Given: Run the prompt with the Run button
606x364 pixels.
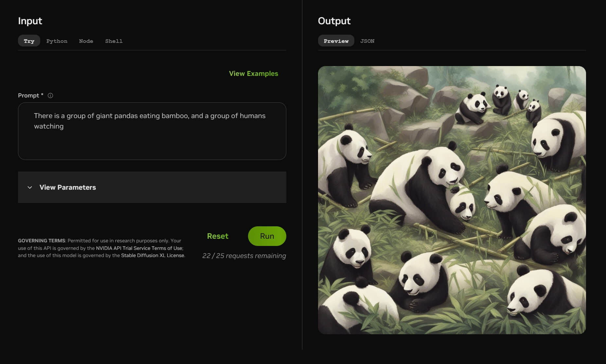Looking at the screenshot, I should [267, 236].
